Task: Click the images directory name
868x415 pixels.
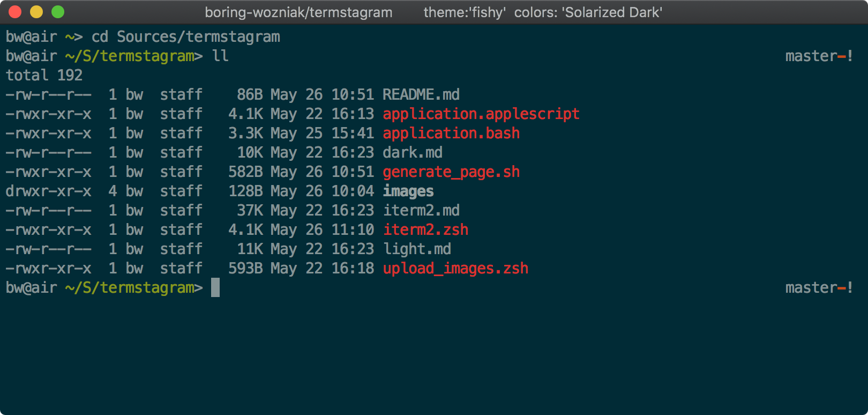Action: click(408, 191)
